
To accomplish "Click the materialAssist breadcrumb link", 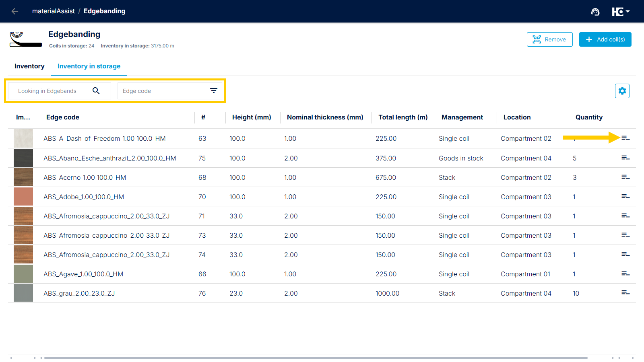I will tap(54, 11).
